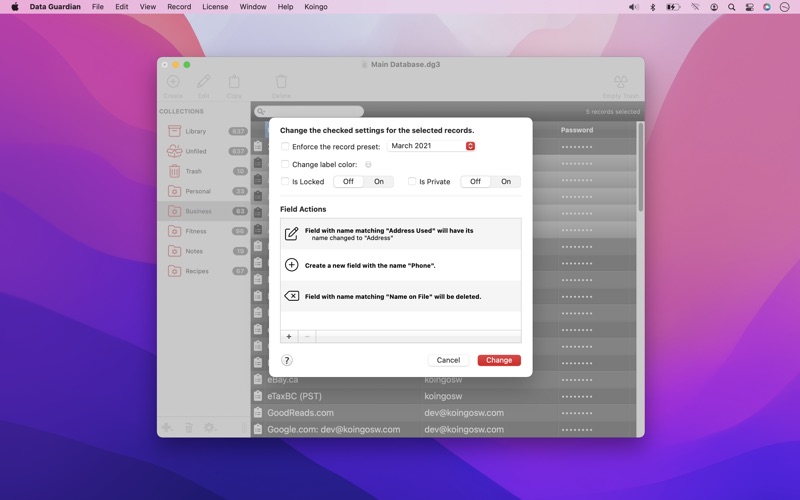
Task: Open Control Center in menu bar
Action: pos(749,7)
